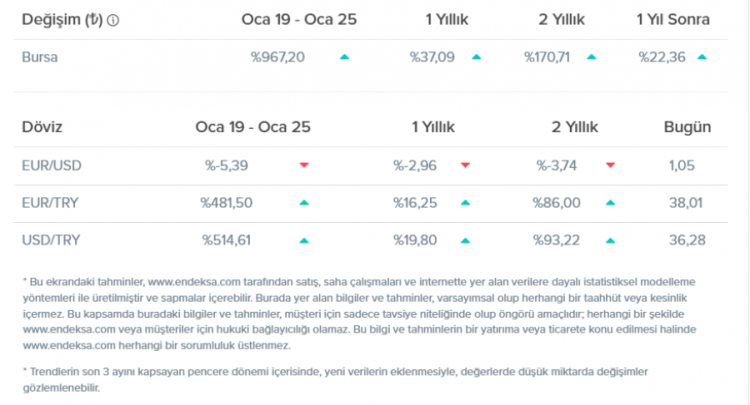This screenshot has height=405, width=750.
Task: Select the Bursa row label
Action: click(x=39, y=57)
